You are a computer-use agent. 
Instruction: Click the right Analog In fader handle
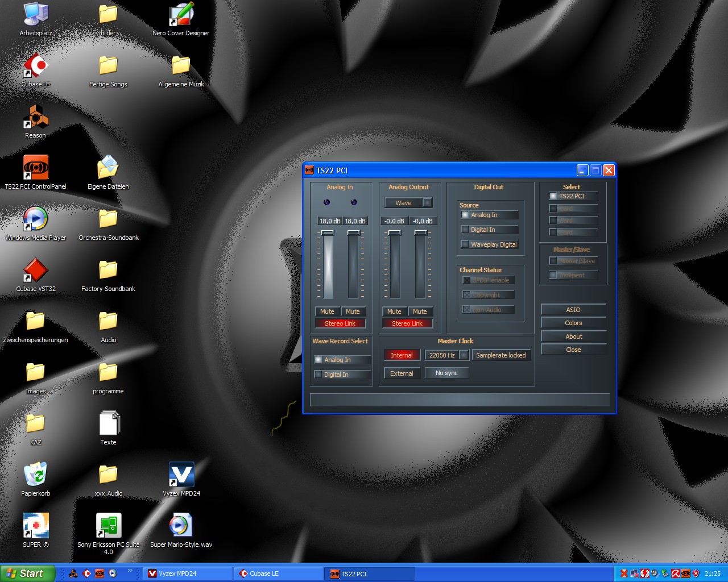point(353,232)
